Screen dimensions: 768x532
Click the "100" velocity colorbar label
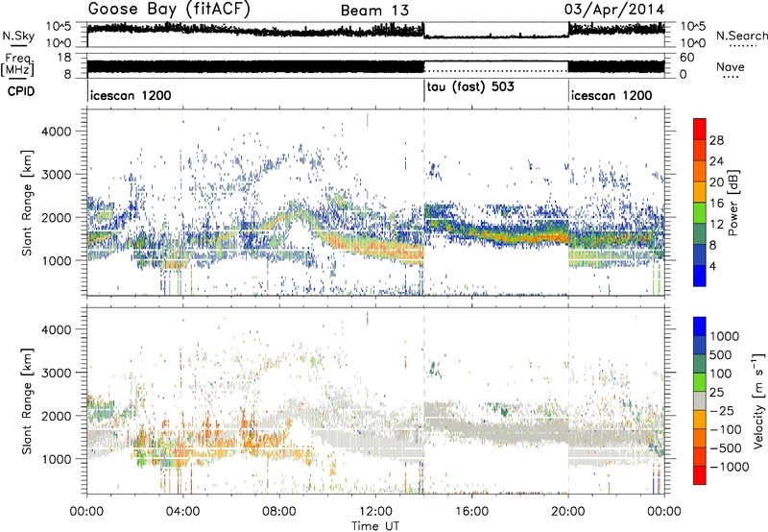tap(720, 374)
